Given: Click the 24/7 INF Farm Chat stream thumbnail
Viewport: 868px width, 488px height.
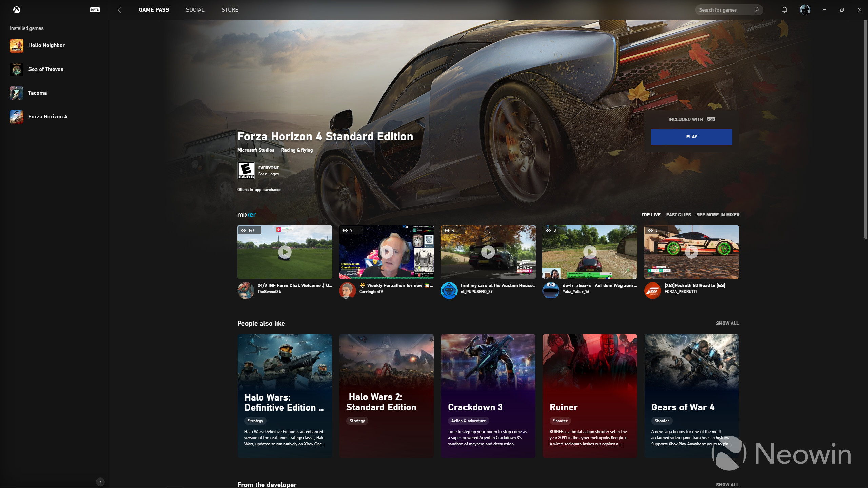Looking at the screenshot, I should click(x=284, y=251).
